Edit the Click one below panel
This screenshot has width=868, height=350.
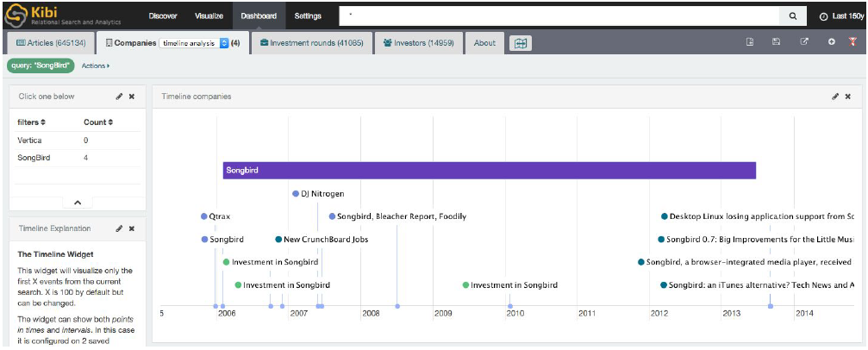coord(119,97)
